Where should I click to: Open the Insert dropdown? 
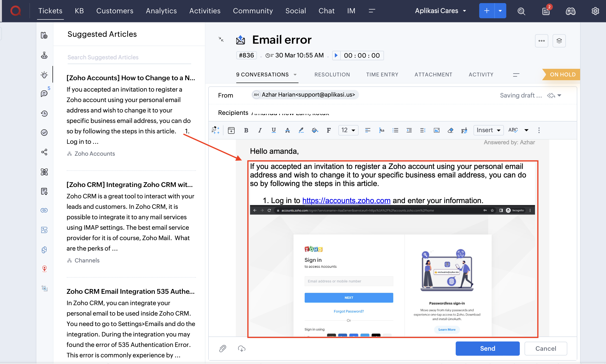tap(488, 130)
